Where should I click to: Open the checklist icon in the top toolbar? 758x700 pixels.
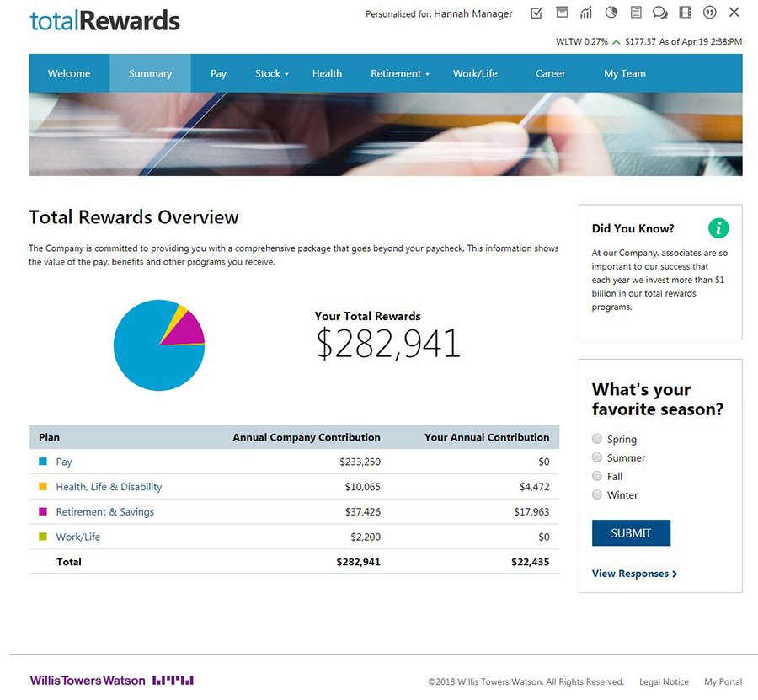536,13
